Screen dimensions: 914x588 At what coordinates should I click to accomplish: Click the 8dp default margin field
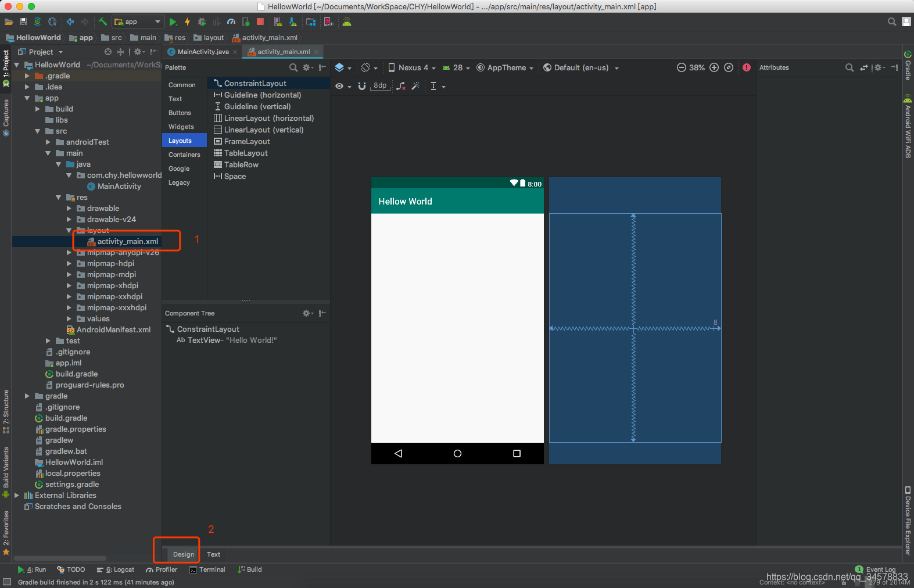coord(380,85)
